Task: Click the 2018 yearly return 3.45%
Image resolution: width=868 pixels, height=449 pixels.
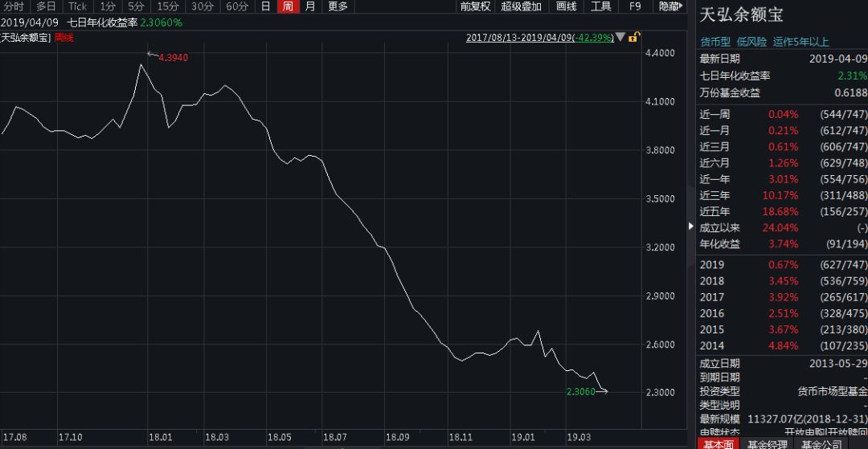Action: coord(783,281)
